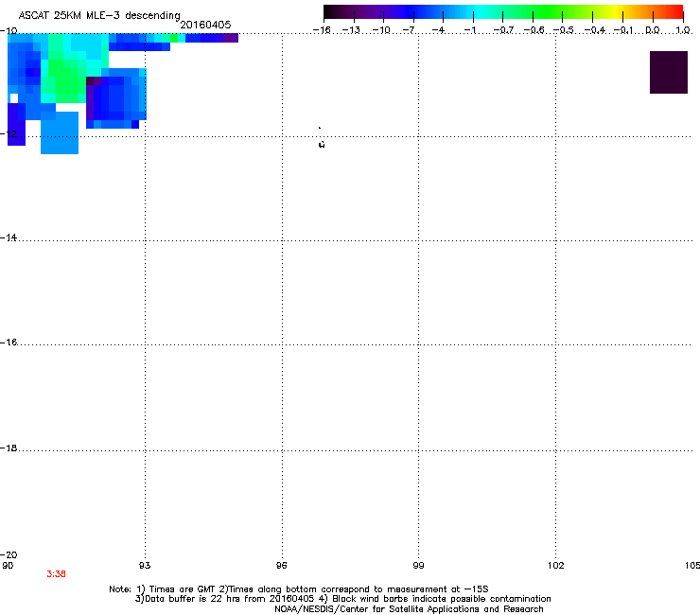Screen dimensions: 700x615
Task: Click the longitude axis label "102"
Action: tap(556, 566)
